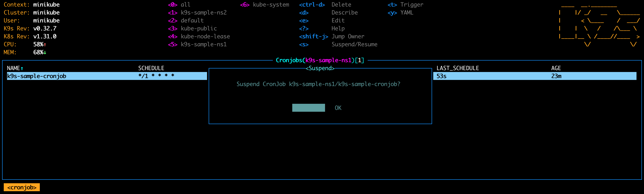
Task: Click the '*/1 * * * *' schedule value
Action: point(156,76)
